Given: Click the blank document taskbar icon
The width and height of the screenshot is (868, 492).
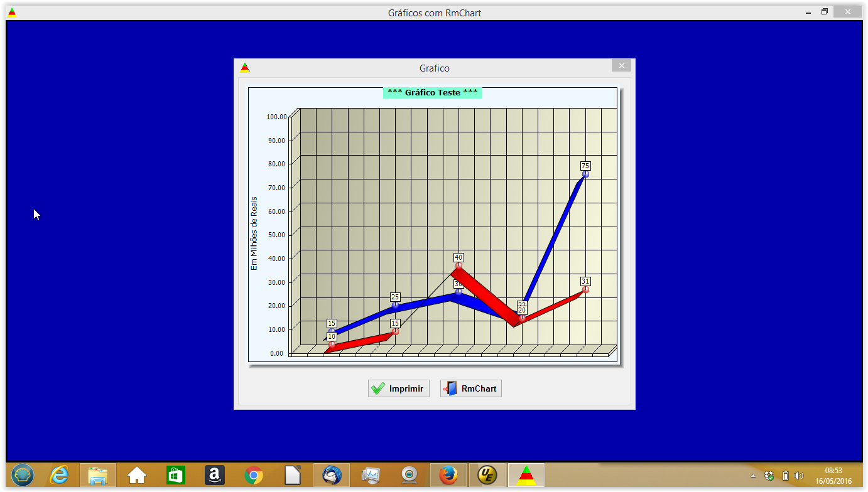Looking at the screenshot, I should tap(293, 476).
